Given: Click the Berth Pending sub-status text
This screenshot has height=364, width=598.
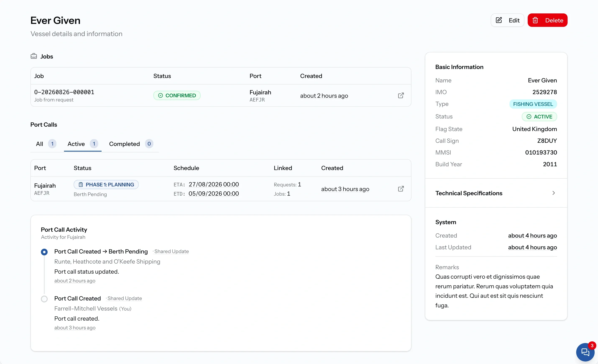Looking at the screenshot, I should pos(90,194).
